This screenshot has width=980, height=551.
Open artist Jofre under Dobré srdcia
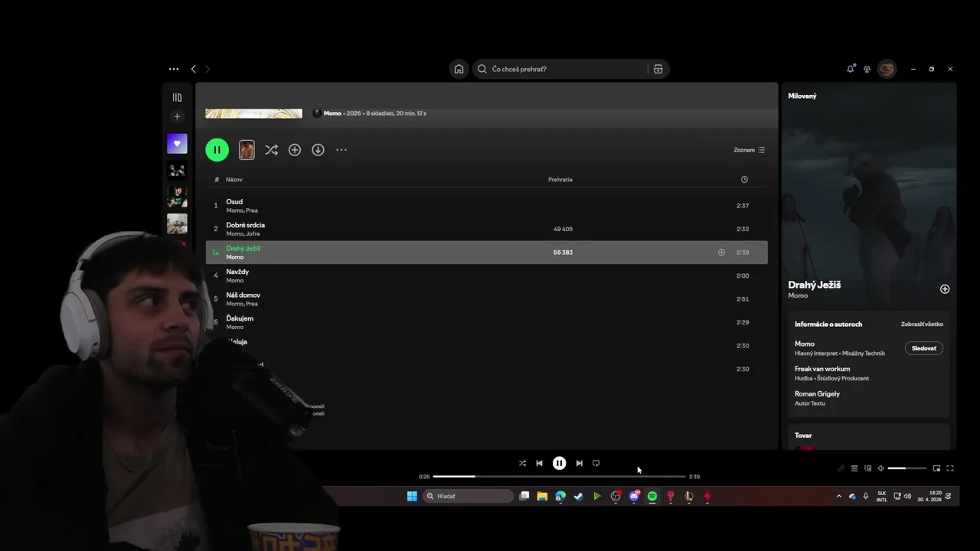click(253, 233)
